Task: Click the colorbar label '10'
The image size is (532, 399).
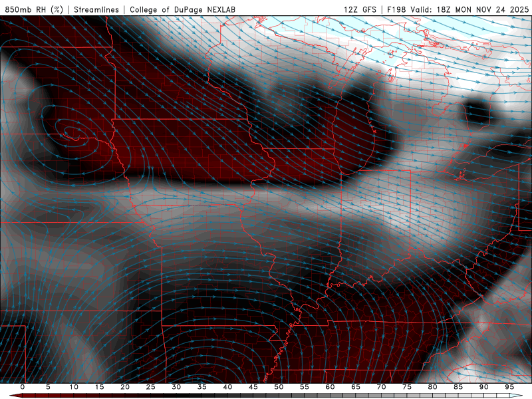Action: pyautogui.click(x=74, y=387)
